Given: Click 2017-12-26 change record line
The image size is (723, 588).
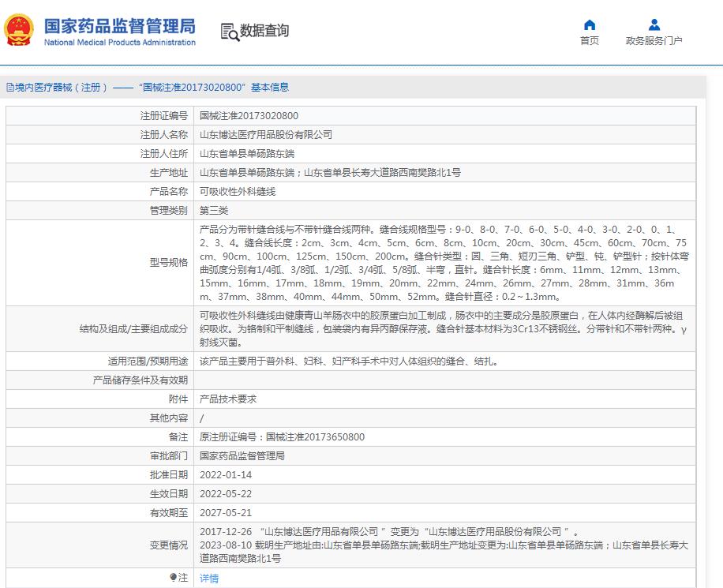Looking at the screenshot, I should tap(390, 532).
